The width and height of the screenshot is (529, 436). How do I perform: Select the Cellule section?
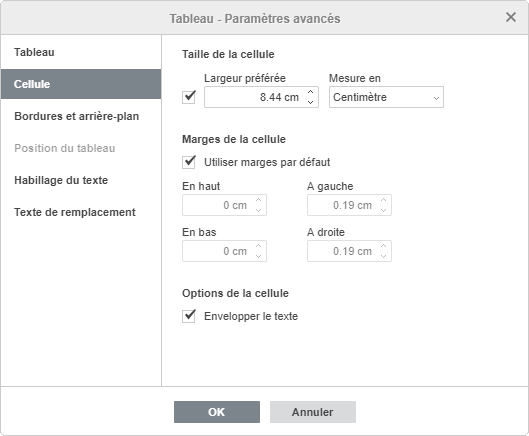(81, 84)
